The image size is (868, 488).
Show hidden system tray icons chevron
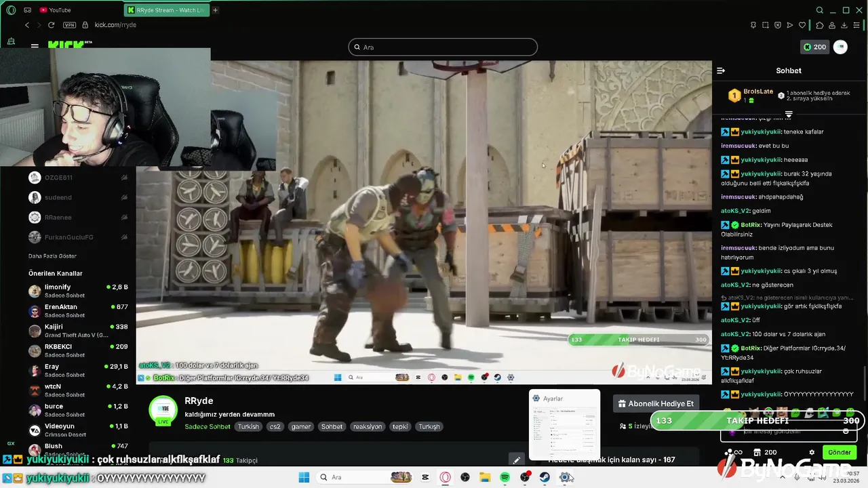point(782,477)
